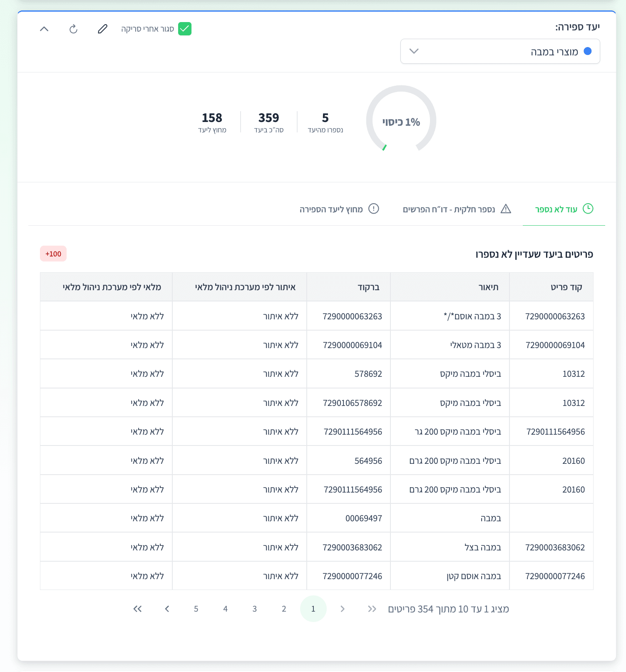Click item code 7290111564956 in first column

coord(556,432)
